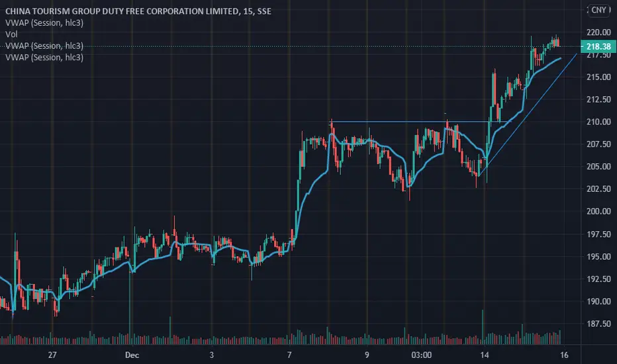Click the 03:00 time axis label
This screenshot has height=364, width=617.
[x=422, y=355]
